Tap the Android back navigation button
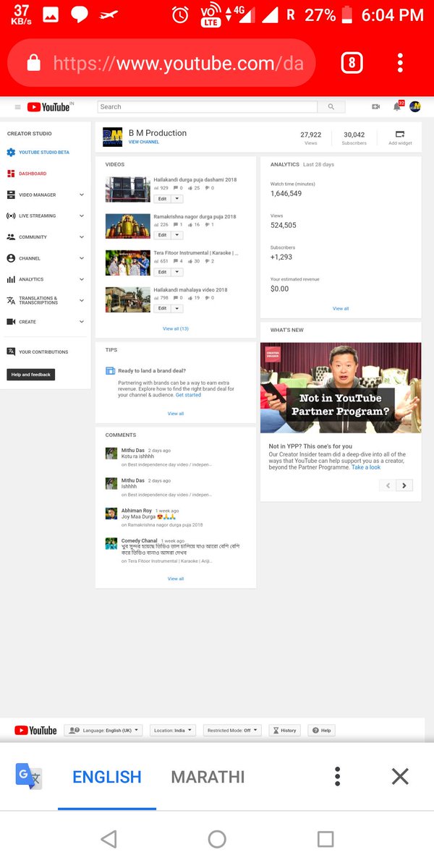434x868 pixels. (109, 839)
